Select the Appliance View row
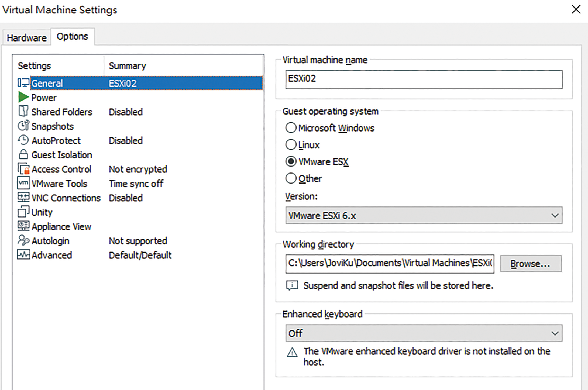 pos(140,226)
